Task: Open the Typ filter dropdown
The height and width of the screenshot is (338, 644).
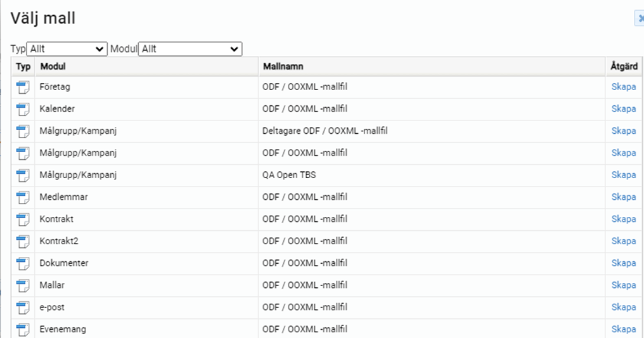Action: [x=67, y=49]
